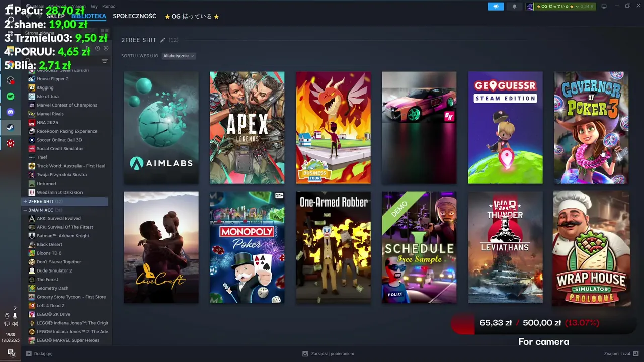Open War Thunder Leviathans cover
Screen dimensions: 644x362
pyautogui.click(x=505, y=247)
